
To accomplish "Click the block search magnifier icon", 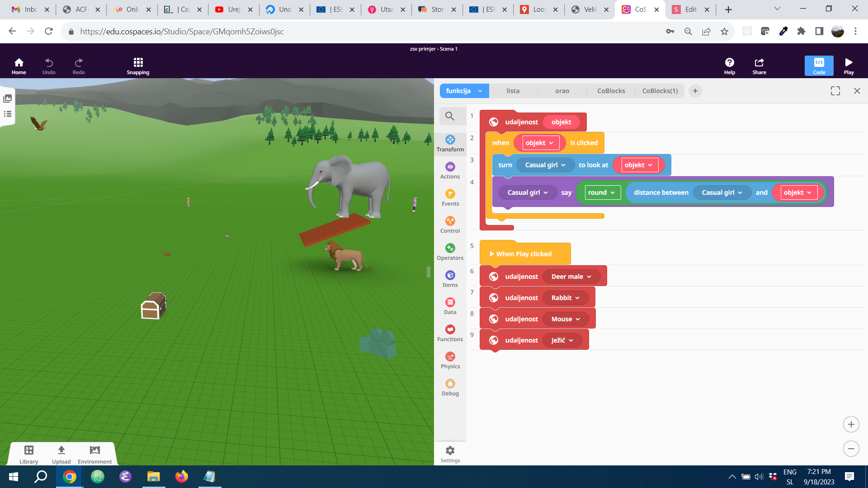I will tap(449, 116).
